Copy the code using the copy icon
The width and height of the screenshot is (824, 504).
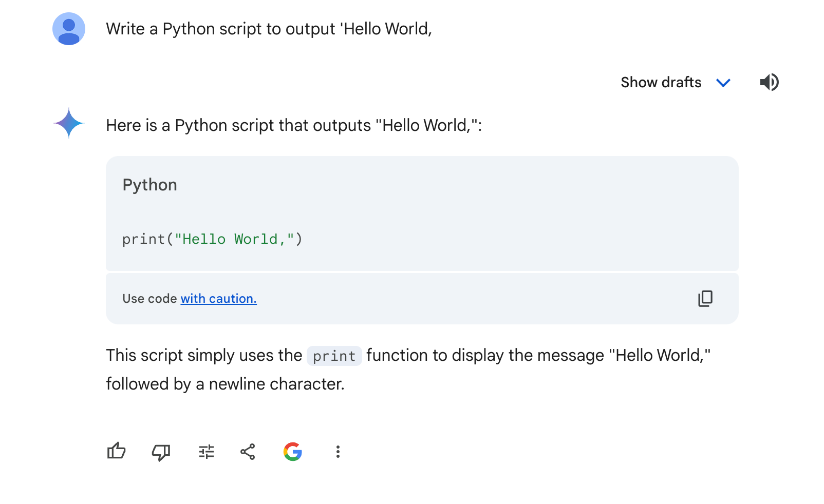[x=706, y=298]
